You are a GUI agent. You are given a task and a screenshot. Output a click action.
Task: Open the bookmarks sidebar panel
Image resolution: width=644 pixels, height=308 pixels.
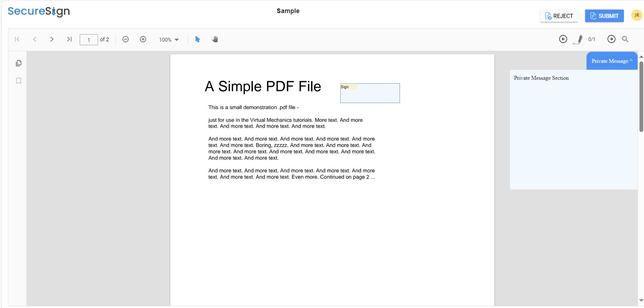click(19, 81)
